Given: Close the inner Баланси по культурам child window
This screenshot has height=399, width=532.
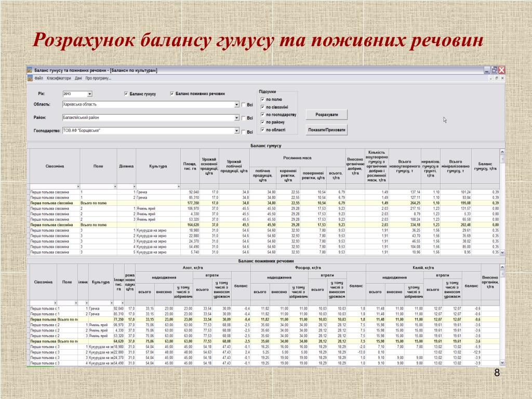Looking at the screenshot, I should click(502, 78).
